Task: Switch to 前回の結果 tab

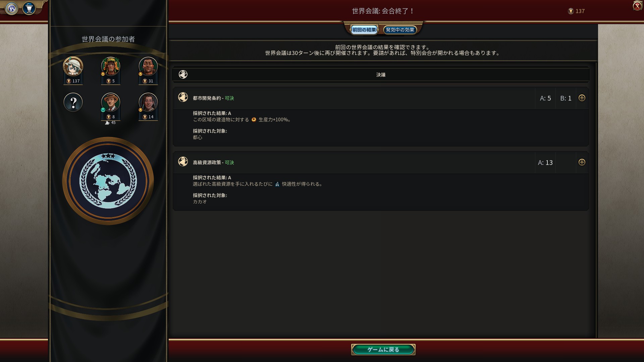Action: click(364, 30)
